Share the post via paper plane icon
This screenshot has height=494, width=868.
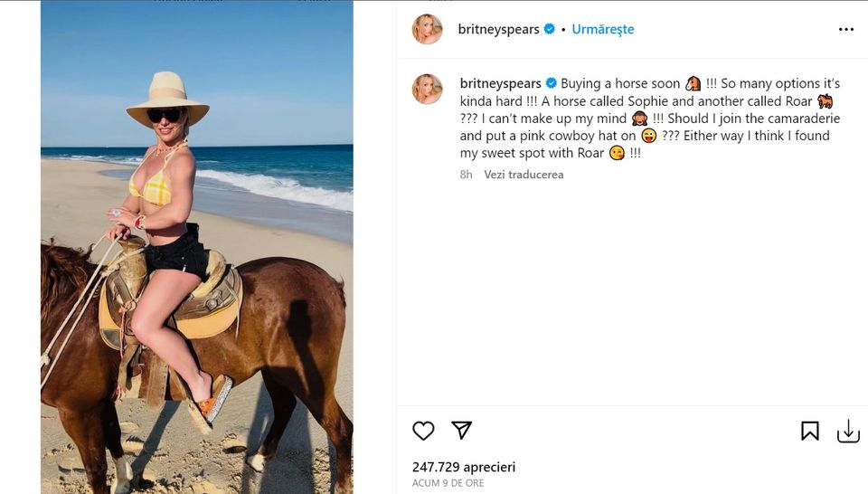point(461,431)
